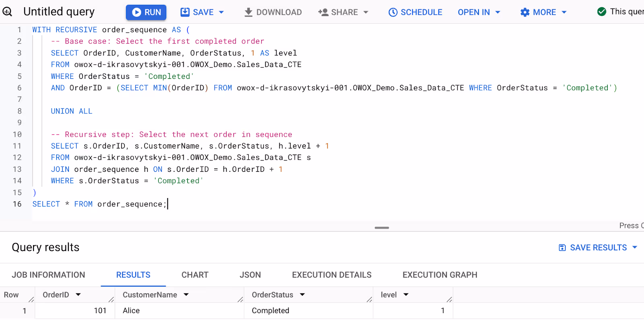Open the level column dropdown

tap(406, 295)
